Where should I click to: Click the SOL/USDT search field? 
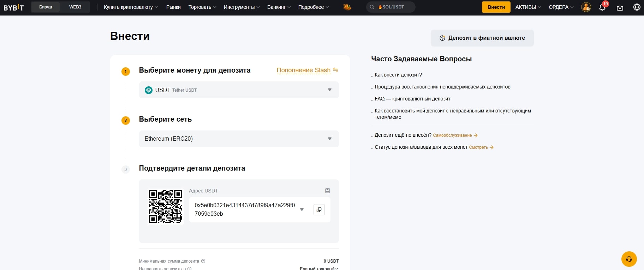point(391,7)
